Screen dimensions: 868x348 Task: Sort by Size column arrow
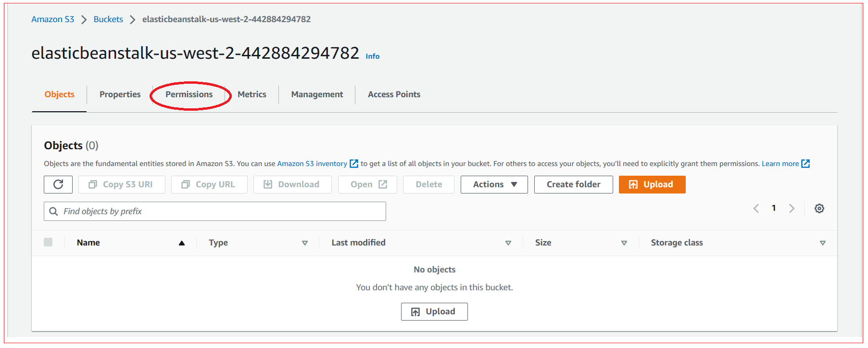pos(624,243)
